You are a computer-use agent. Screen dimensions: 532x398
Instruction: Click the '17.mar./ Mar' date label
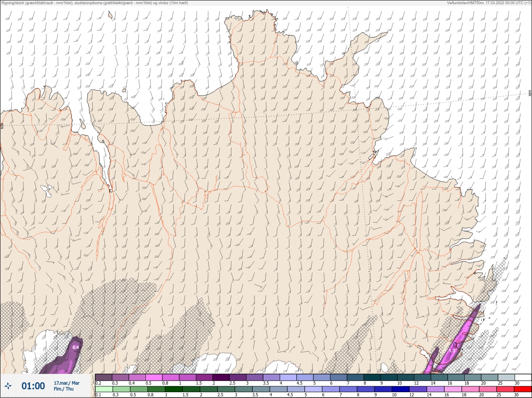(x=66, y=383)
